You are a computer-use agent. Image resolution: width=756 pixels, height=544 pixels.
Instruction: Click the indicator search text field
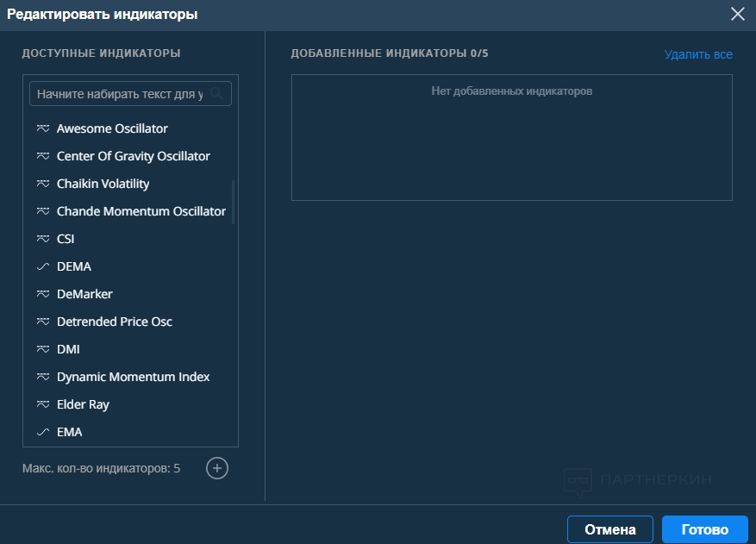[120, 93]
